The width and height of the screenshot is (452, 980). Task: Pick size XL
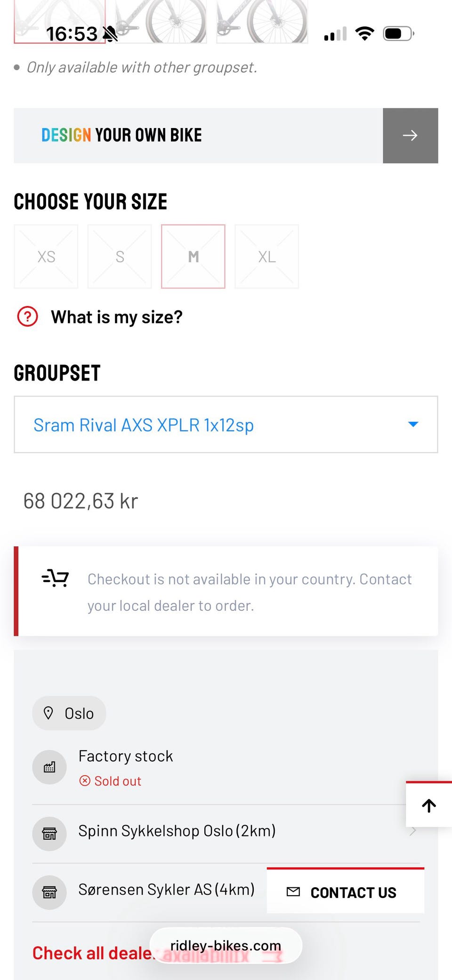coord(266,257)
